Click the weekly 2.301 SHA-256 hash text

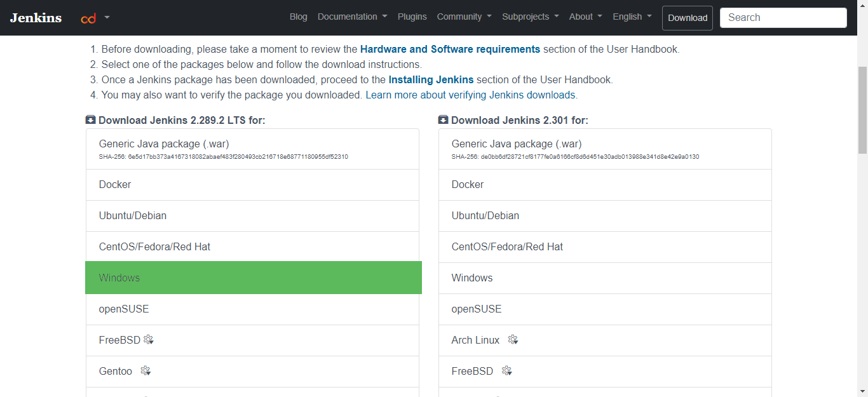tap(576, 157)
